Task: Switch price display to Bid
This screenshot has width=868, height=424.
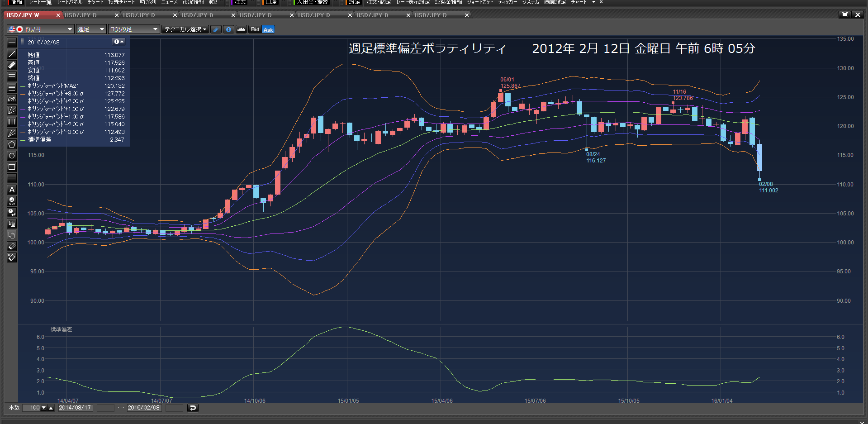Action: (255, 29)
